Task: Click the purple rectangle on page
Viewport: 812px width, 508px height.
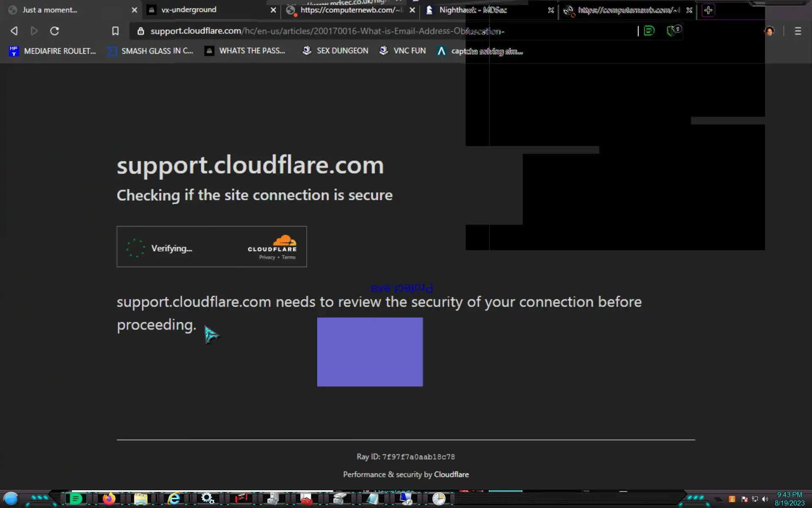Action: point(370,351)
